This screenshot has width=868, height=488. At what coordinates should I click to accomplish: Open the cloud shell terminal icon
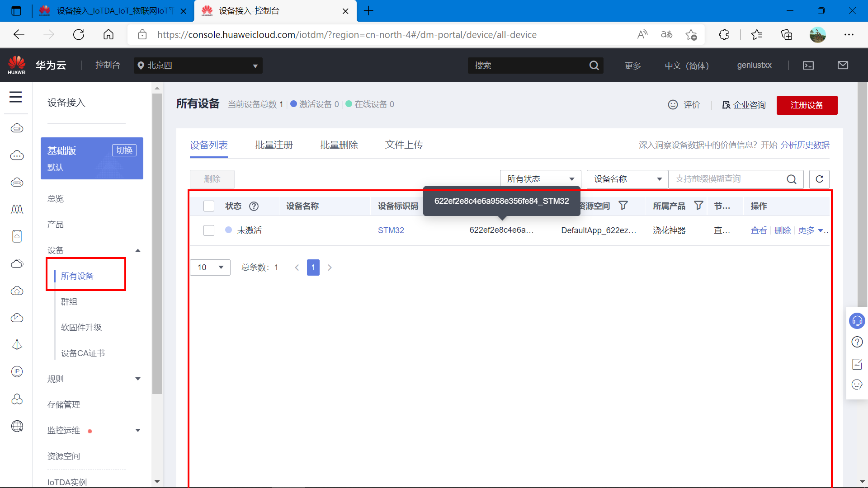click(x=808, y=66)
